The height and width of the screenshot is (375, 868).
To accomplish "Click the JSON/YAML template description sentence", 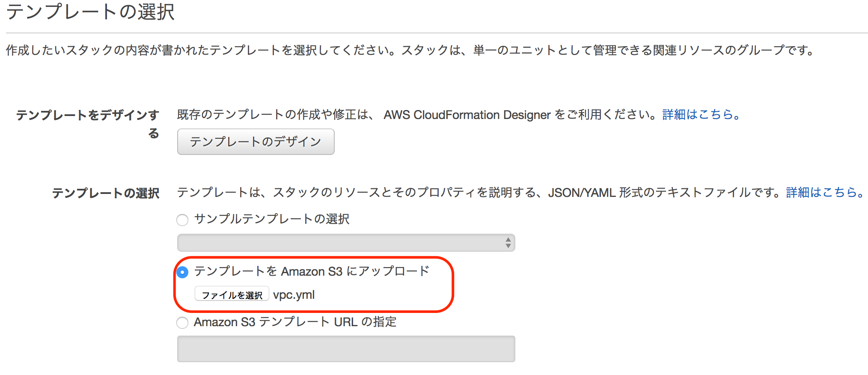I will click(479, 193).
